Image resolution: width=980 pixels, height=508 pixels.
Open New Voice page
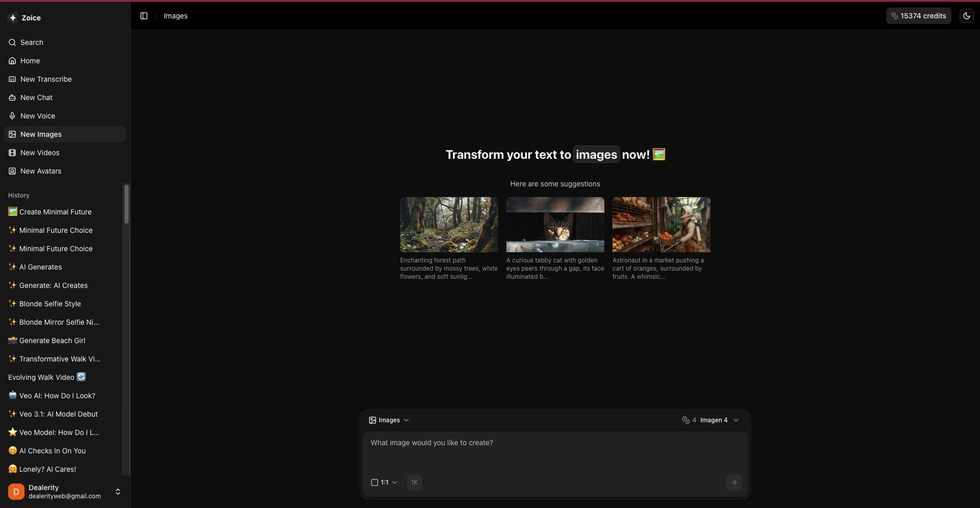coord(38,116)
